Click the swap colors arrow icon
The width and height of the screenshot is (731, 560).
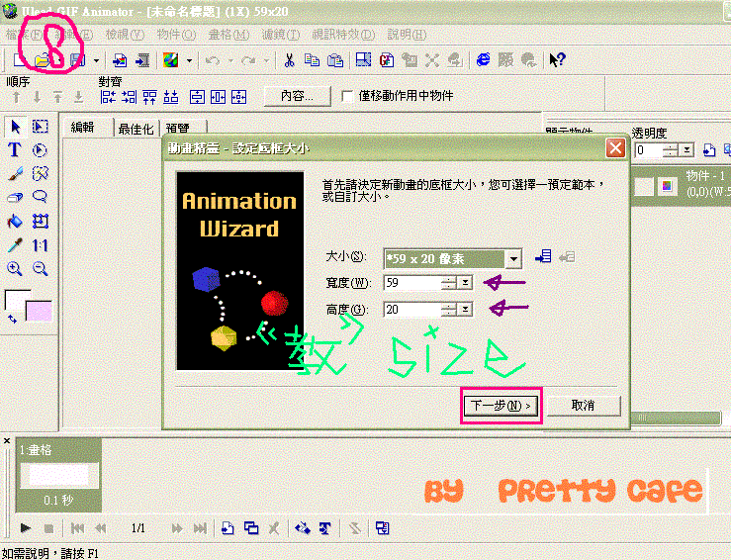pyautogui.click(x=12, y=319)
